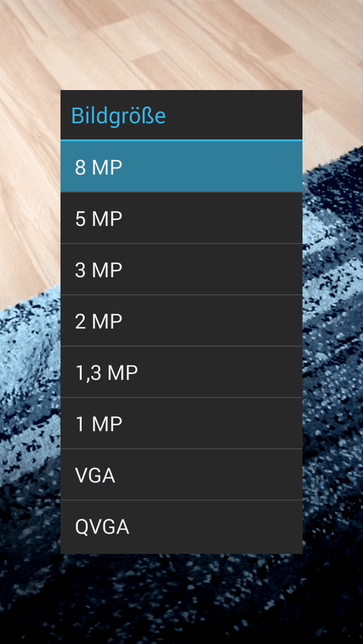Set image size to 2 MP
363x644 pixels.
(181, 320)
